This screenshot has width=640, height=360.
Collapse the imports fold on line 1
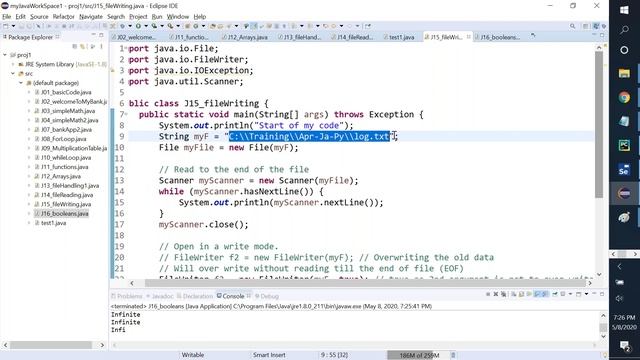tap(126, 48)
